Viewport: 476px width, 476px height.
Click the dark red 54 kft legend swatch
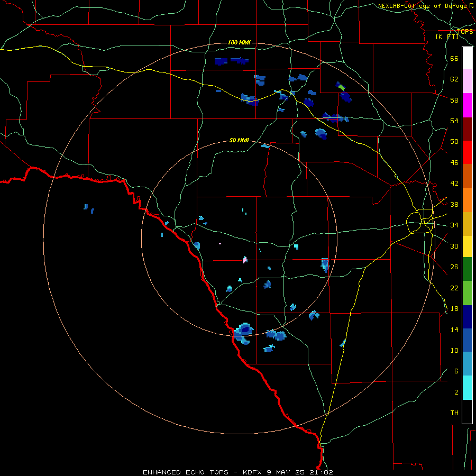(467, 129)
